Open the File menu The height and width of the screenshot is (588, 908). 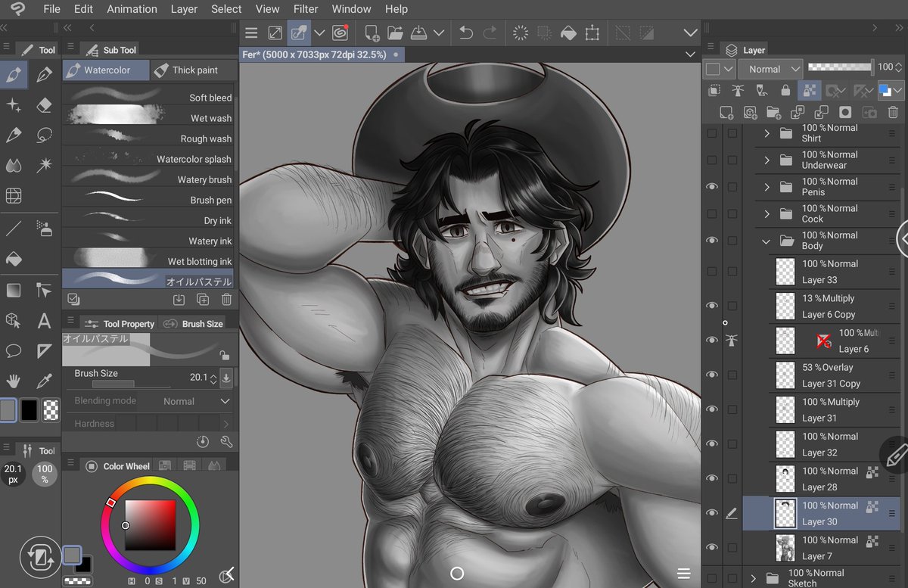click(x=51, y=9)
